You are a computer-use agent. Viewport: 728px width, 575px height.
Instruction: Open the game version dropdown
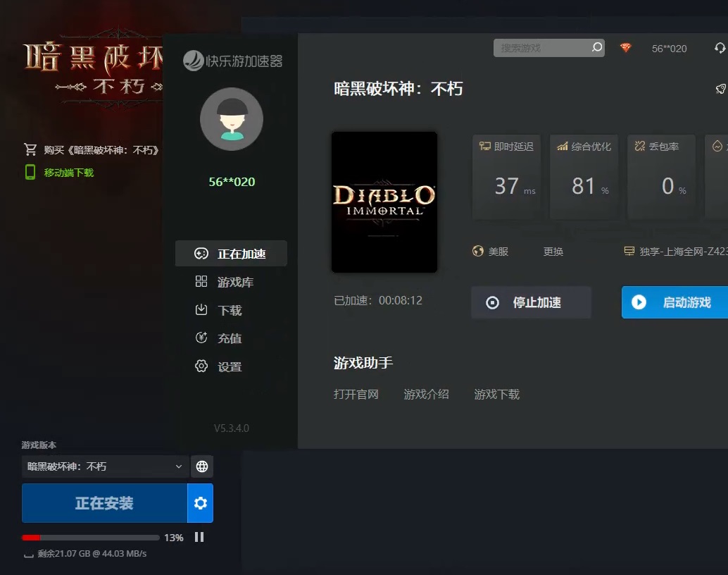(x=106, y=466)
